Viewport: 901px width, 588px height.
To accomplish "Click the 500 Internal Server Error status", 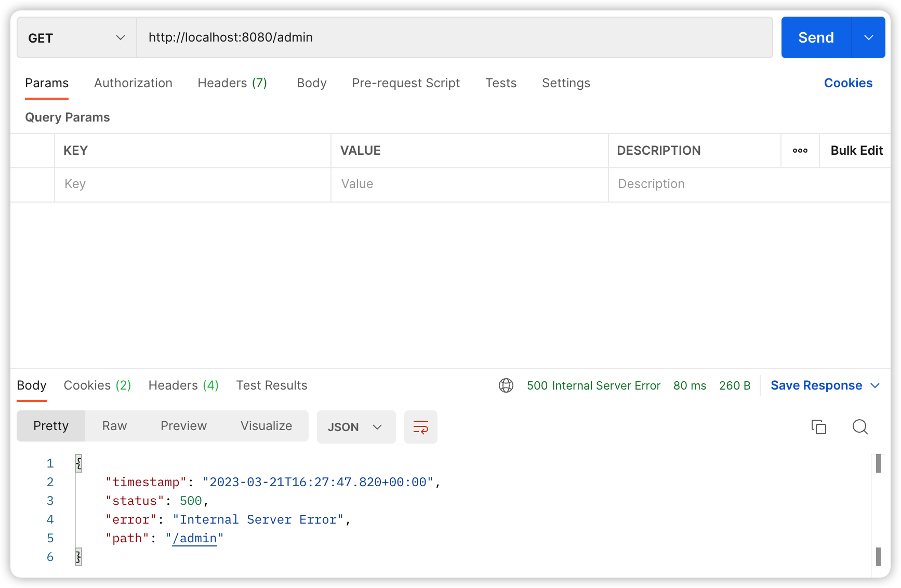I will tap(593, 385).
